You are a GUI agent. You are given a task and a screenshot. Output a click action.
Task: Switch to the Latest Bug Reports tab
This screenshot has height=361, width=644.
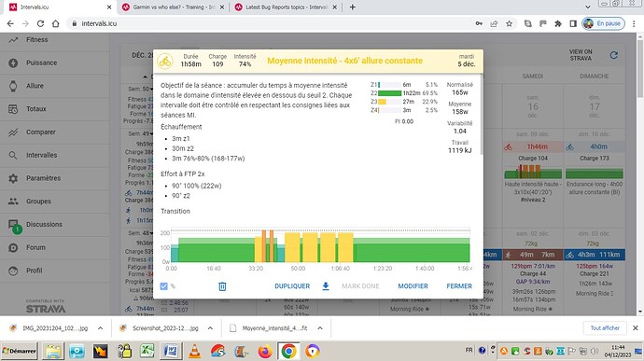pos(287,7)
